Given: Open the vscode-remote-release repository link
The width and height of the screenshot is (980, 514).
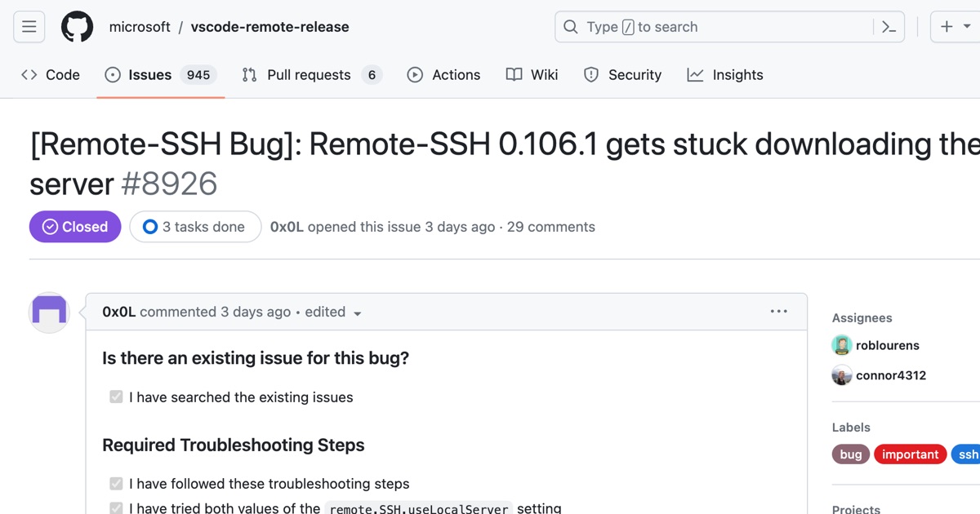Looking at the screenshot, I should [x=269, y=27].
